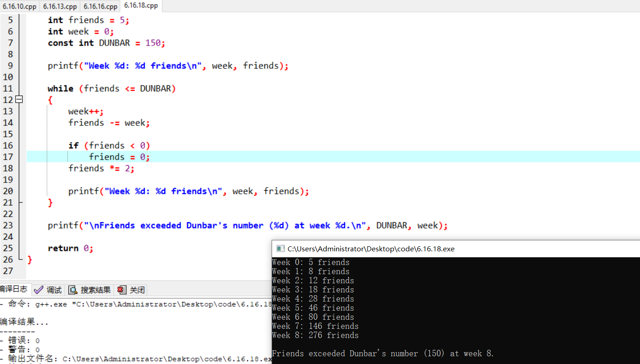Click highlighted 'friends = 0;' line
This screenshot has width=640, height=364.
click(x=120, y=157)
